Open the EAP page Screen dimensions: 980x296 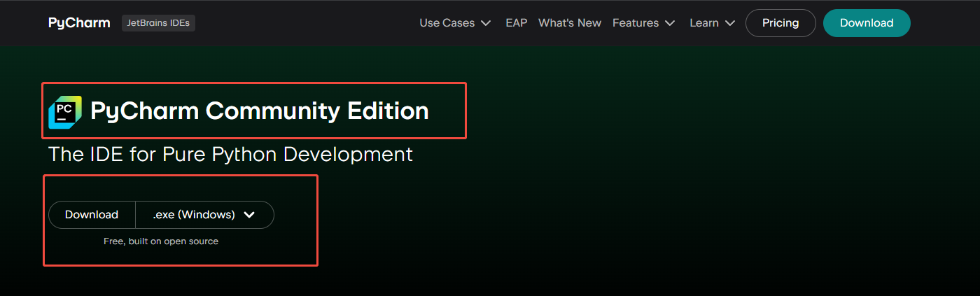(x=517, y=23)
